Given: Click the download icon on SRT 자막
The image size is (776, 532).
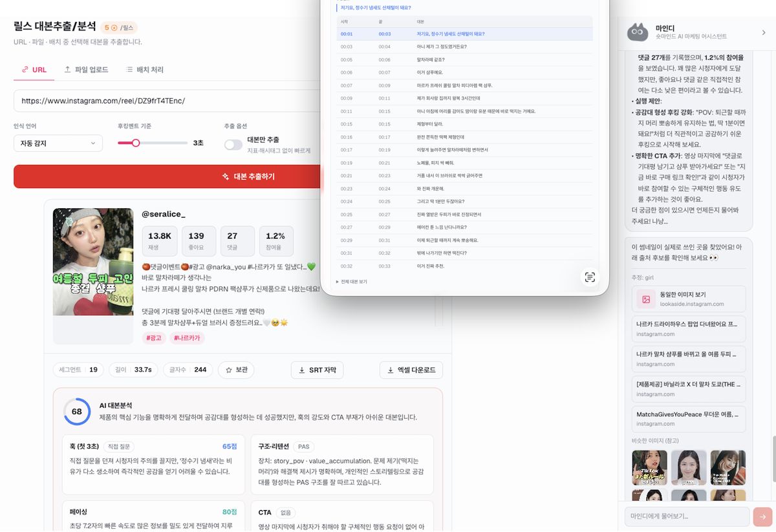Looking at the screenshot, I should (302, 370).
